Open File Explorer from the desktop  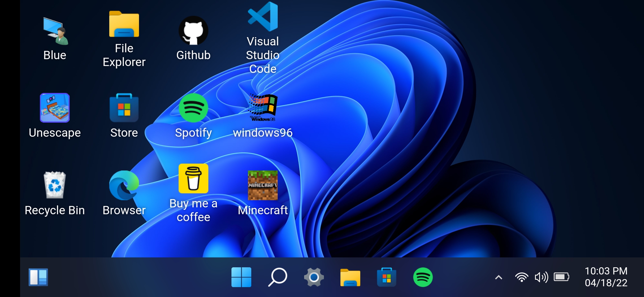point(124,23)
